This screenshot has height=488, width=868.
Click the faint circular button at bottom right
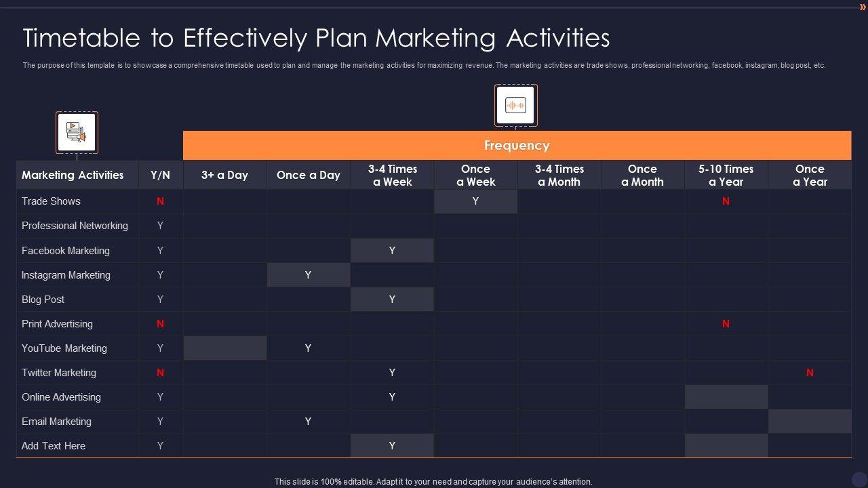pyautogui.click(x=860, y=479)
